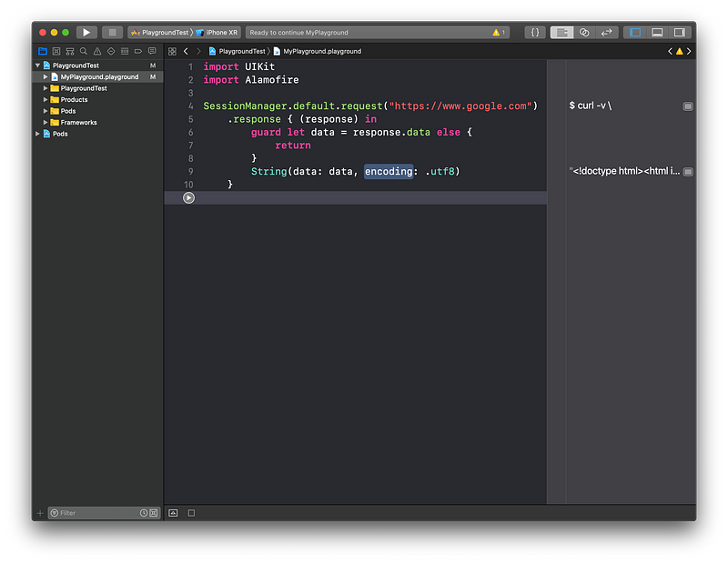The height and width of the screenshot is (563, 728).
Task: Show inline result for the curl output
Action: click(x=688, y=106)
